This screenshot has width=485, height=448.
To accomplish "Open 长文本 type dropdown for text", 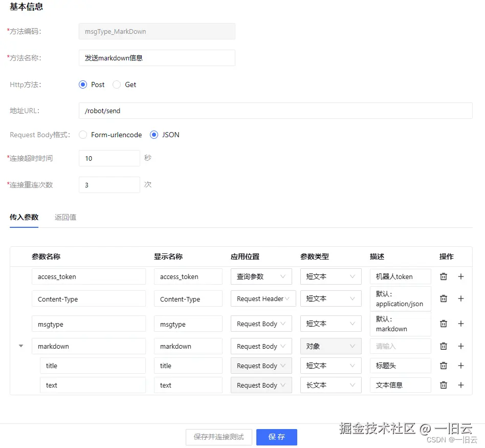I will pos(330,385).
